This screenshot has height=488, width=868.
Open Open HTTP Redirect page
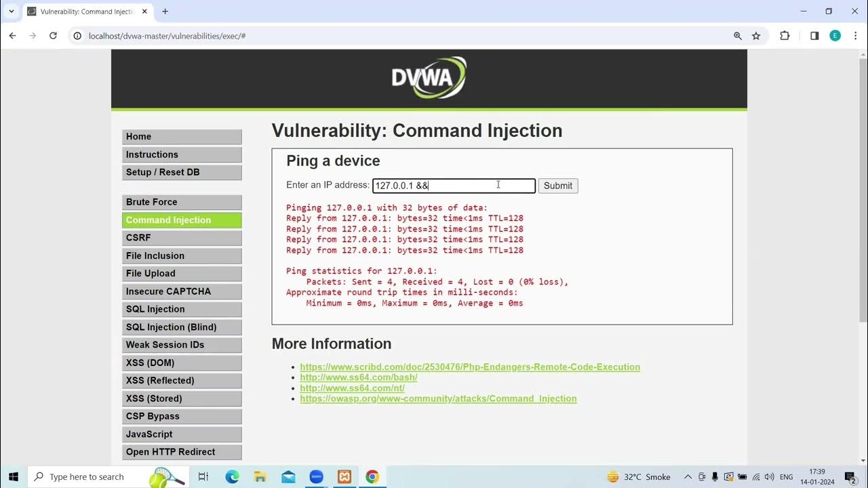coord(182,452)
